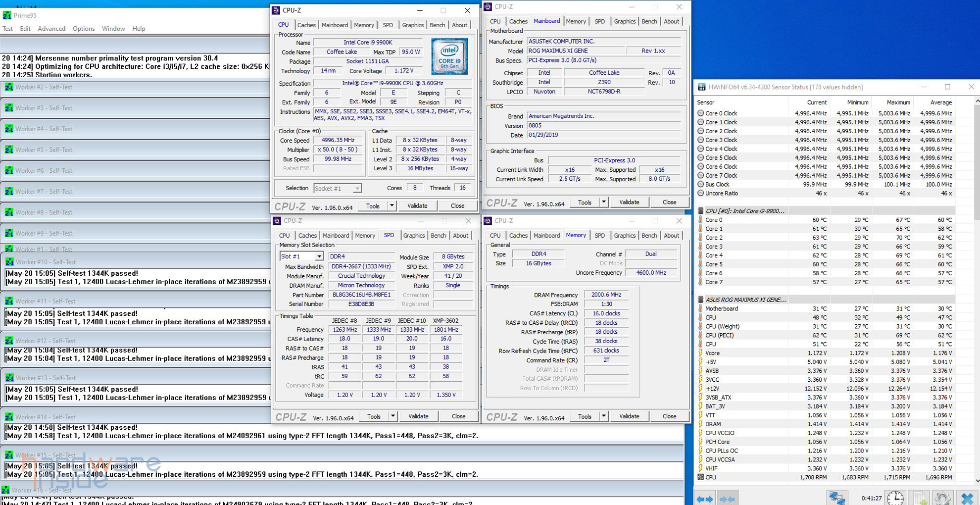
Task: Click the HWiNFO64 title bar icon
Action: click(x=701, y=87)
